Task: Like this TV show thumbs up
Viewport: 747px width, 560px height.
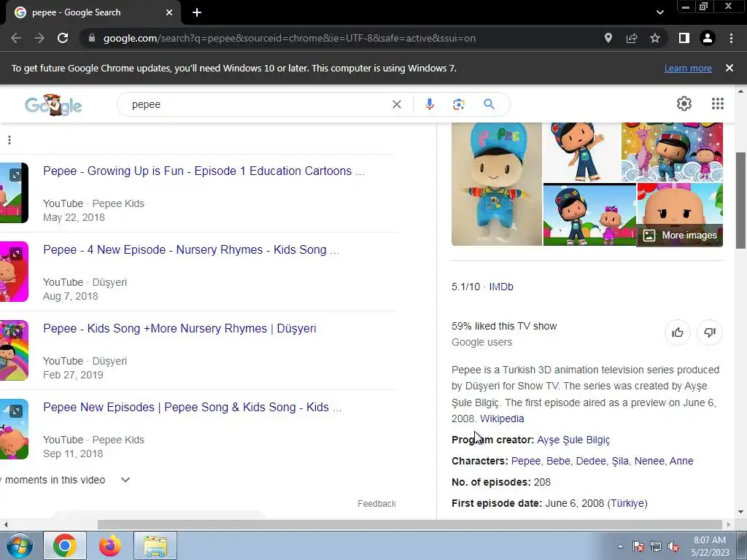Action: click(678, 332)
